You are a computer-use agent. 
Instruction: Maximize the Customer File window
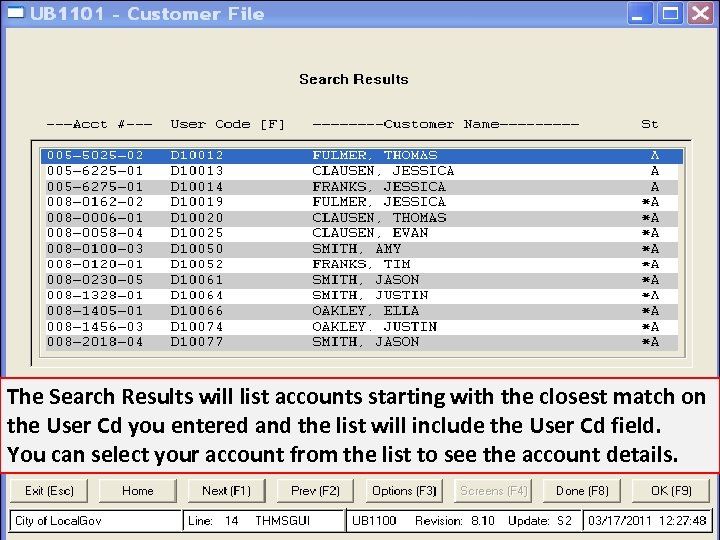670,13
